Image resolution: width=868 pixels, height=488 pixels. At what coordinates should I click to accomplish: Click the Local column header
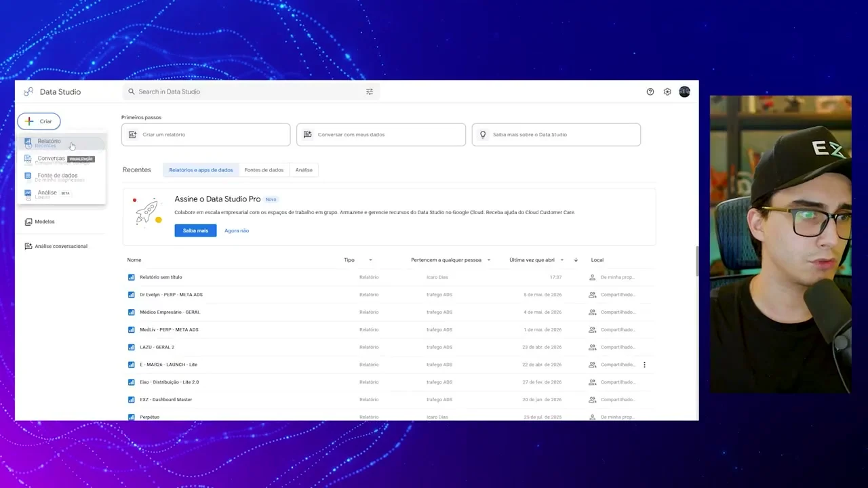(x=597, y=260)
